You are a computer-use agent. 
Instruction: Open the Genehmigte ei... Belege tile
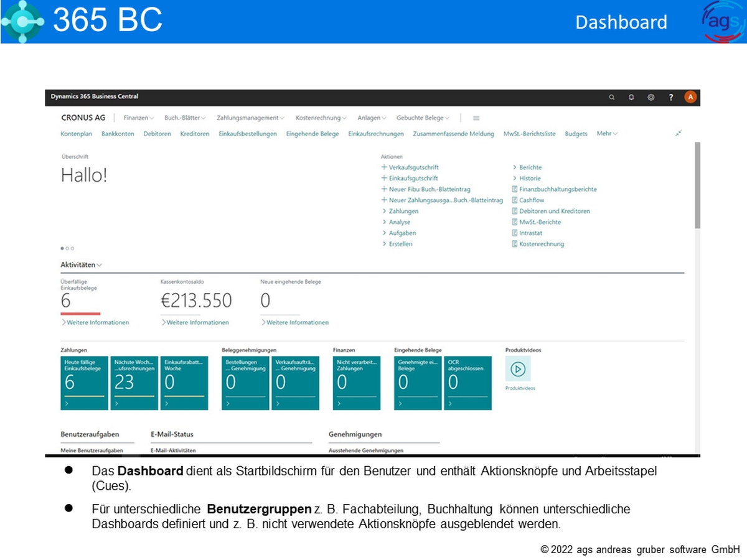pos(418,383)
